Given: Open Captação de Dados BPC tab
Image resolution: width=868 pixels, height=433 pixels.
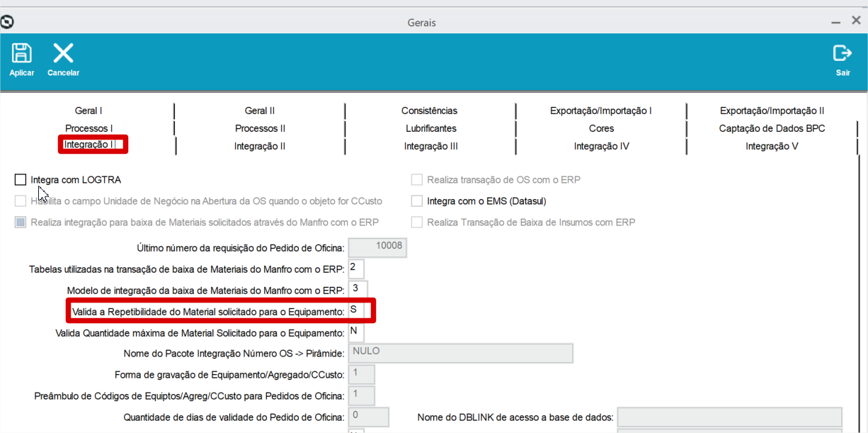Looking at the screenshot, I should [x=772, y=128].
